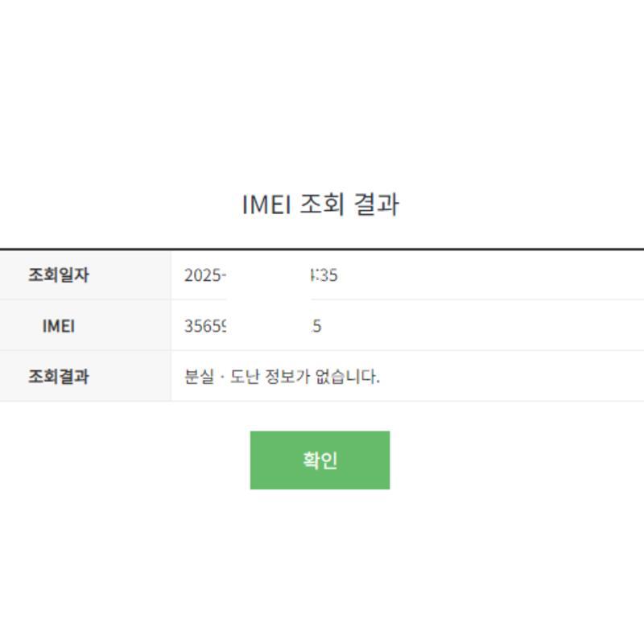Image resolution: width=644 pixels, height=644 pixels.
Task: Click the last digit 5 of the IMEI
Action: point(317,326)
